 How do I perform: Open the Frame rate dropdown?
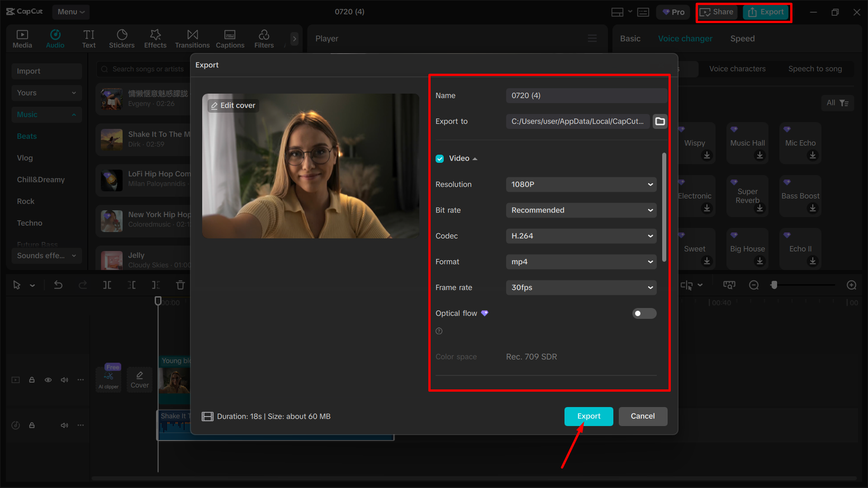pos(581,287)
